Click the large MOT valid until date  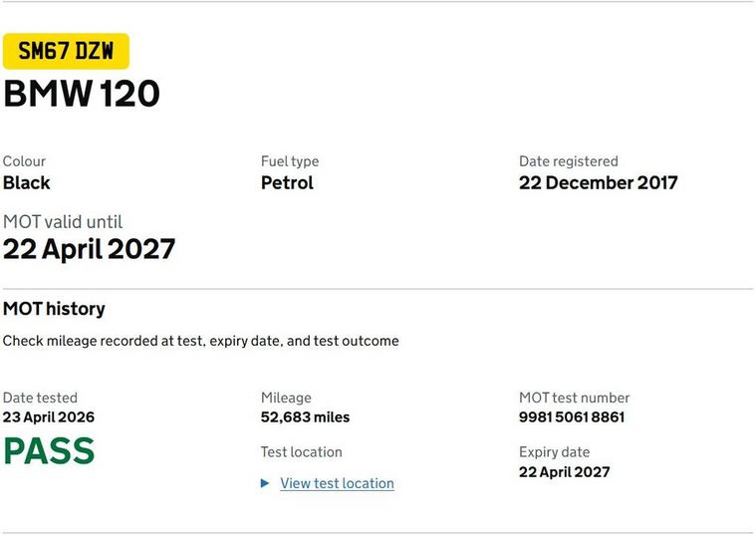pos(89,248)
